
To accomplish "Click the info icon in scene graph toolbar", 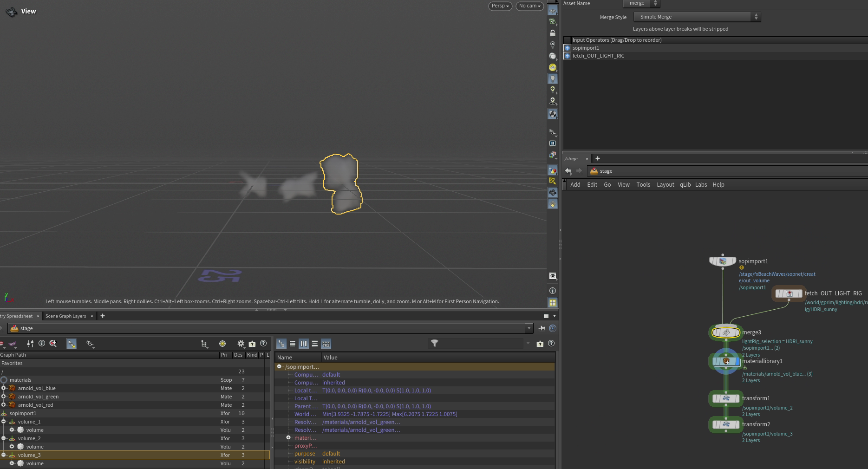I will tap(42, 344).
